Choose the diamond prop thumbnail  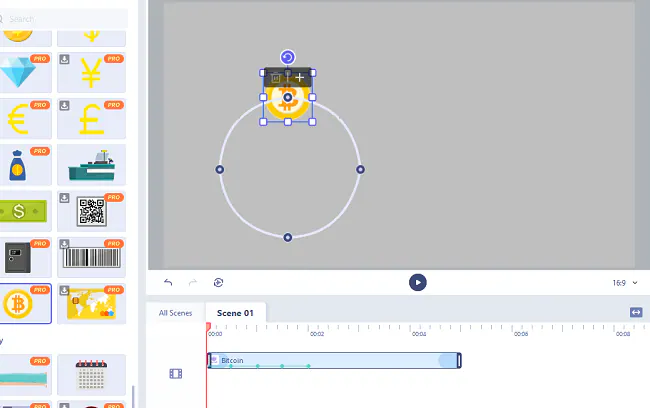point(25,73)
